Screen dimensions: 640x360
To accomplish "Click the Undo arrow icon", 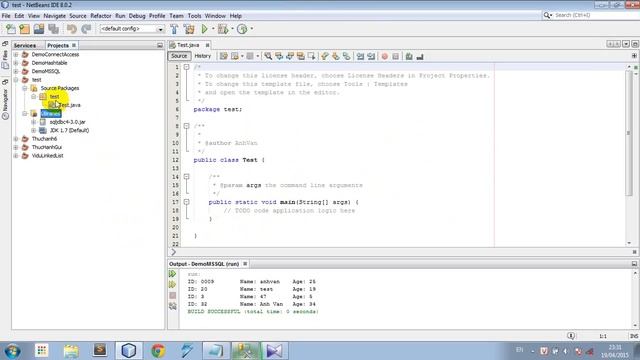I will (x=72, y=29).
